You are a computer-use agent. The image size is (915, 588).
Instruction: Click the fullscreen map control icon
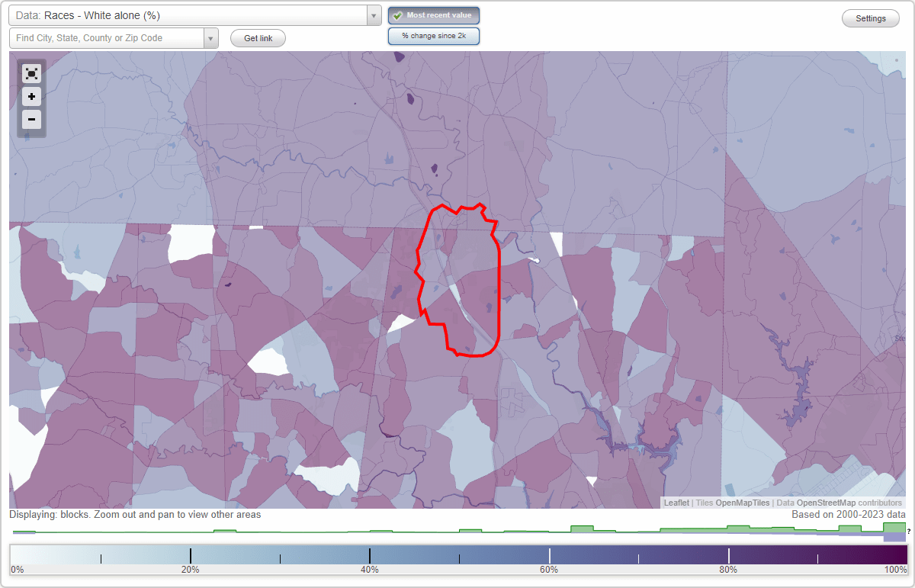click(x=31, y=73)
